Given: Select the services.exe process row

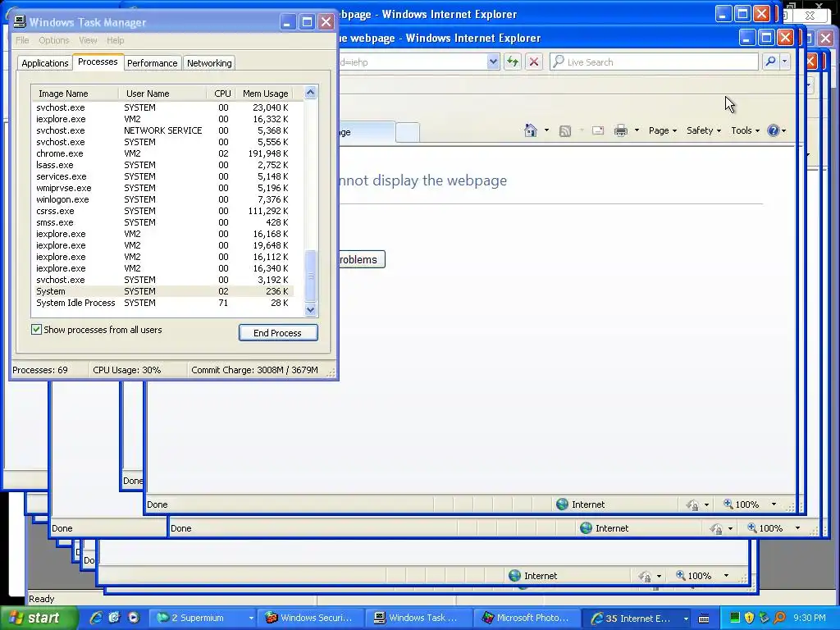Looking at the screenshot, I should (x=163, y=176).
